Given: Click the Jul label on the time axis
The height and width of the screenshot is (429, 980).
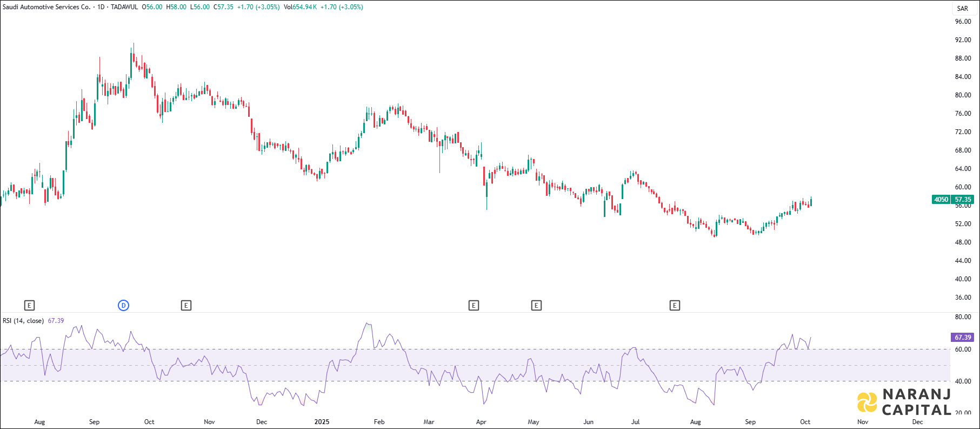Looking at the screenshot, I should click(x=636, y=422).
